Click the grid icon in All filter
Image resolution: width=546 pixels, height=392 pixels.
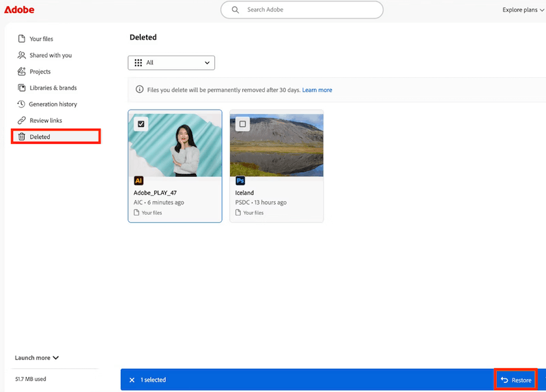139,63
